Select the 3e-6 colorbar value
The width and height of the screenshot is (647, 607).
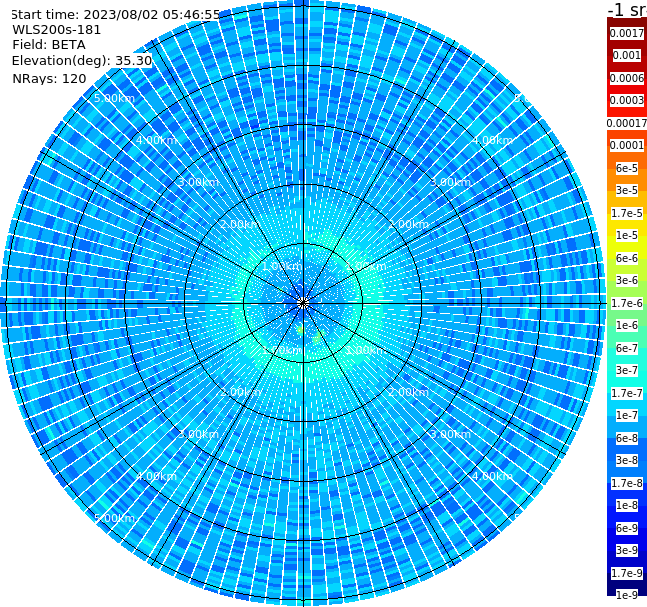(x=627, y=280)
